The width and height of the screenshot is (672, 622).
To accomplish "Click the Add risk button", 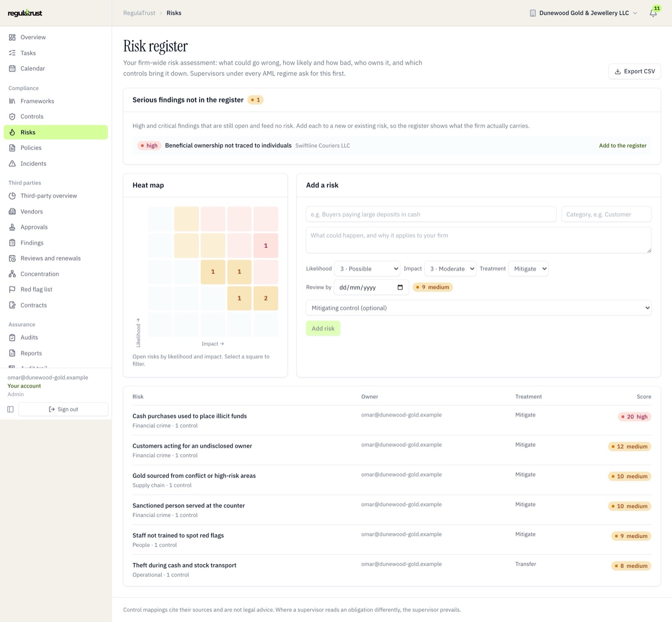I will click(x=323, y=329).
